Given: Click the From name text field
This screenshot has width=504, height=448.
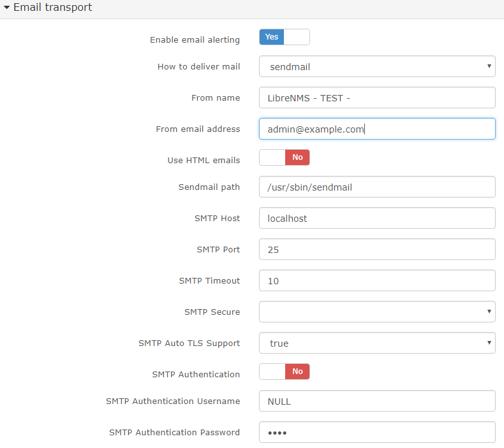Looking at the screenshot, I should (377, 98).
